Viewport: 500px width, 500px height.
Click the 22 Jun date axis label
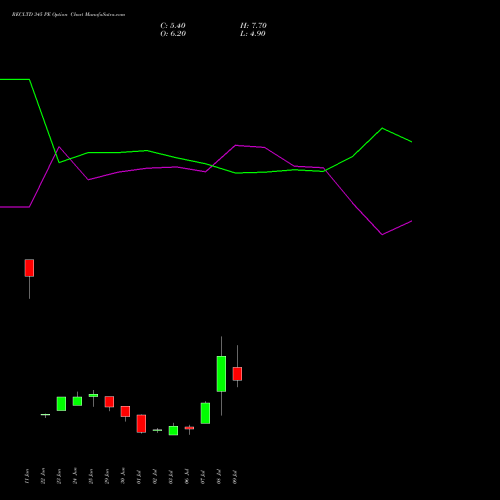point(43,476)
